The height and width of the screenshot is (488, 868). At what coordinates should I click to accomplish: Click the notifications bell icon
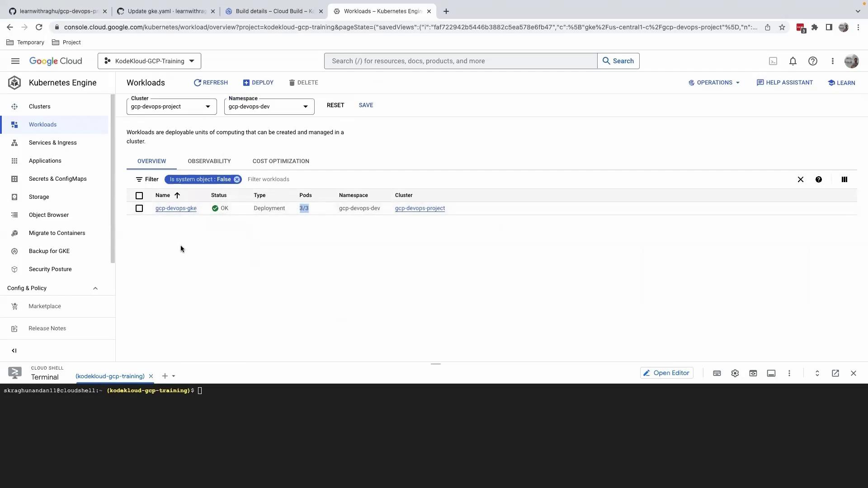coord(793,61)
